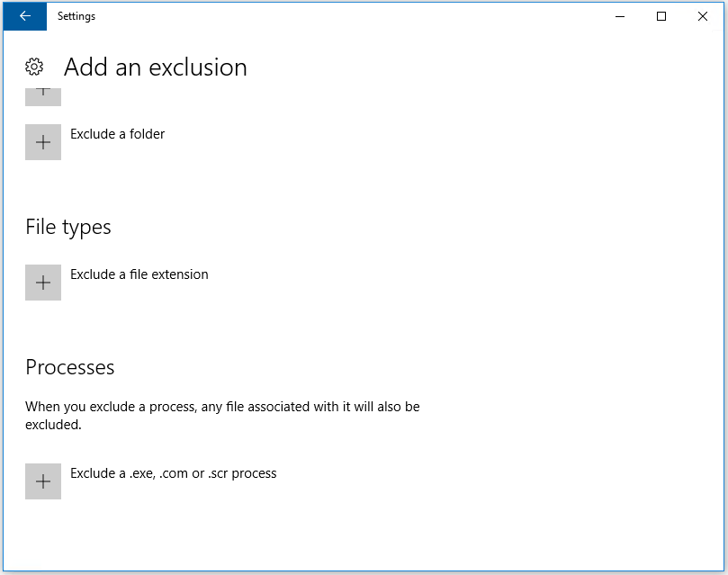This screenshot has height=575, width=728.
Task: Click the Add an exclusion page heading
Action: coord(155,67)
